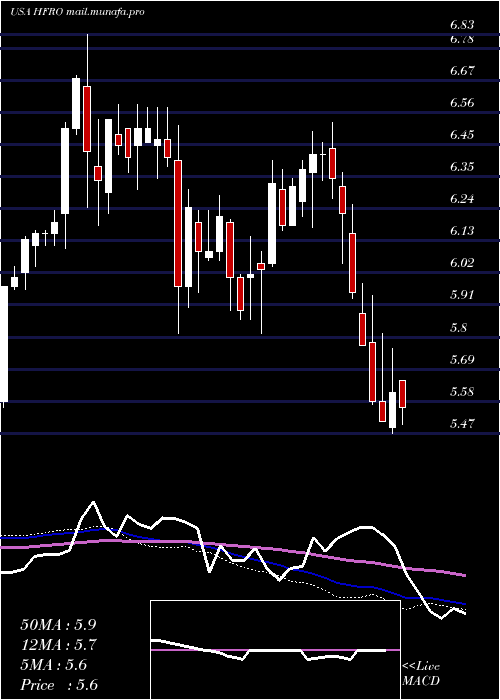Click the 6.67 price axis label
Image resolution: width=500 pixels, height=700 pixels.
tap(462, 71)
